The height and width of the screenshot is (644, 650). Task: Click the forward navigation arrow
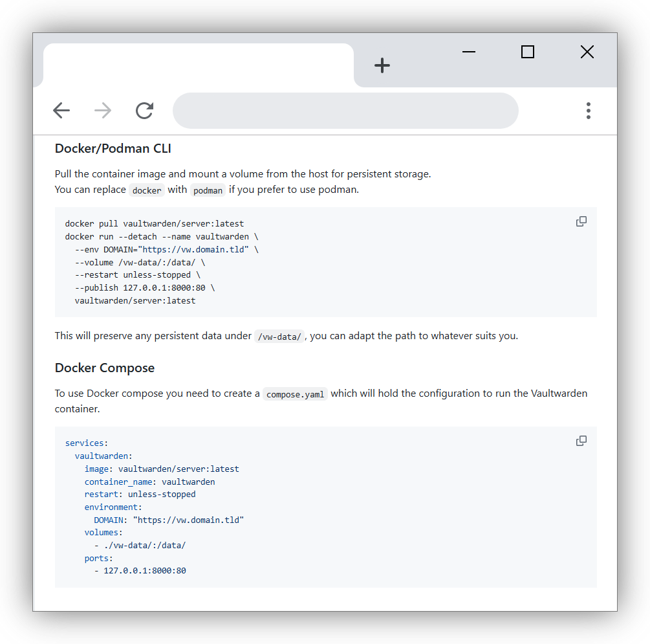coord(103,111)
